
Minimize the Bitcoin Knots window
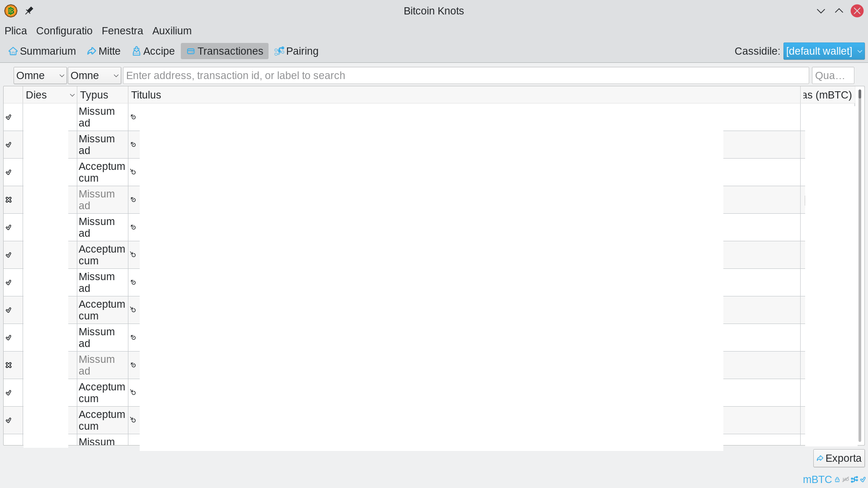click(821, 11)
